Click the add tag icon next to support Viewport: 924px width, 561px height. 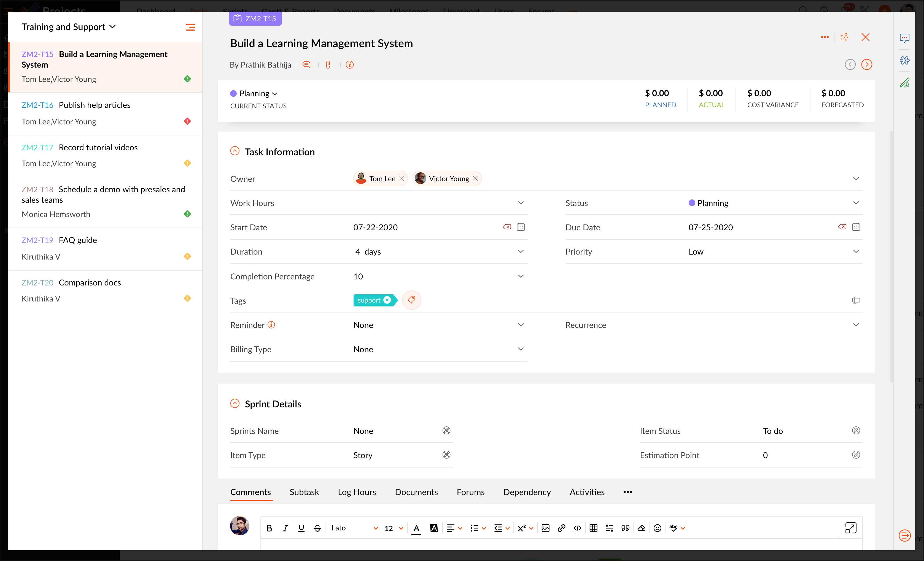[411, 300]
